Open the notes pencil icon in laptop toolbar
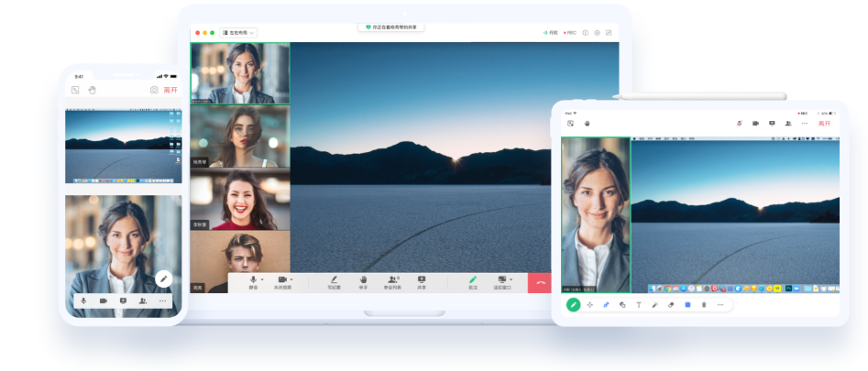The width and height of the screenshot is (868, 371). [x=334, y=279]
